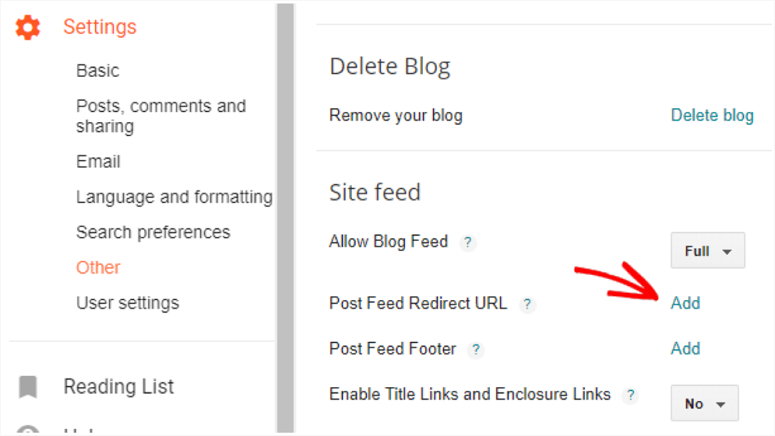Screen dimensions: 775x436
Task: Click the orange Settings gear icon
Action: pyautogui.click(x=28, y=27)
